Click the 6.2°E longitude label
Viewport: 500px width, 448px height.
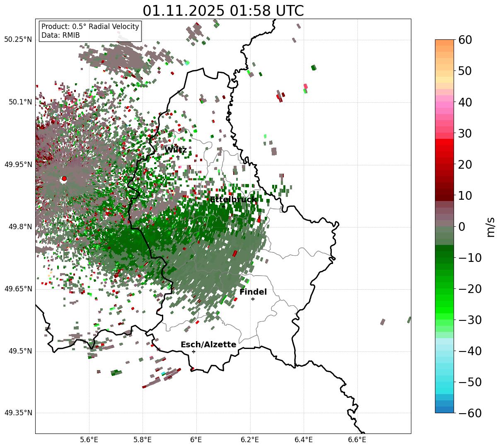click(250, 440)
